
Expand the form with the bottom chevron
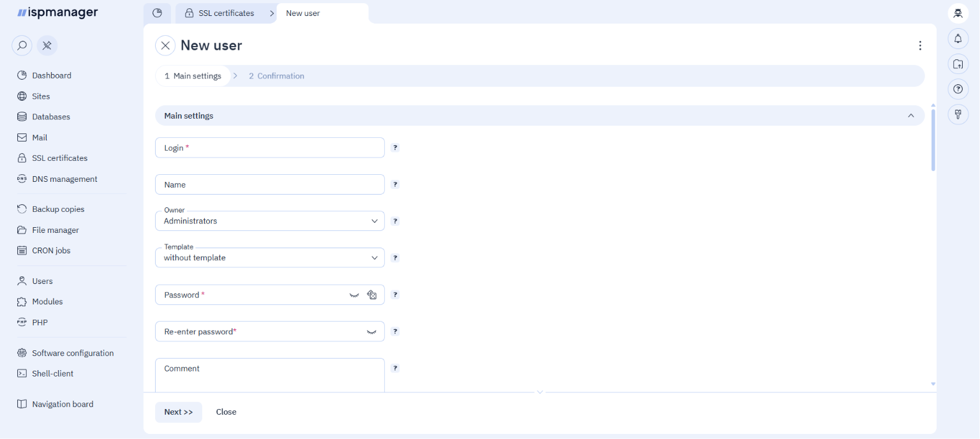pyautogui.click(x=540, y=392)
